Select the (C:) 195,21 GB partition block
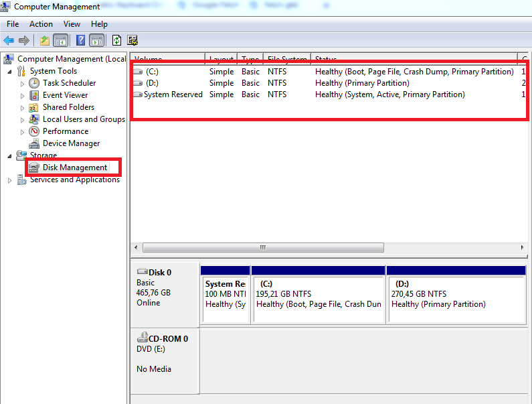Image resolution: width=532 pixels, height=404 pixels. point(319,294)
